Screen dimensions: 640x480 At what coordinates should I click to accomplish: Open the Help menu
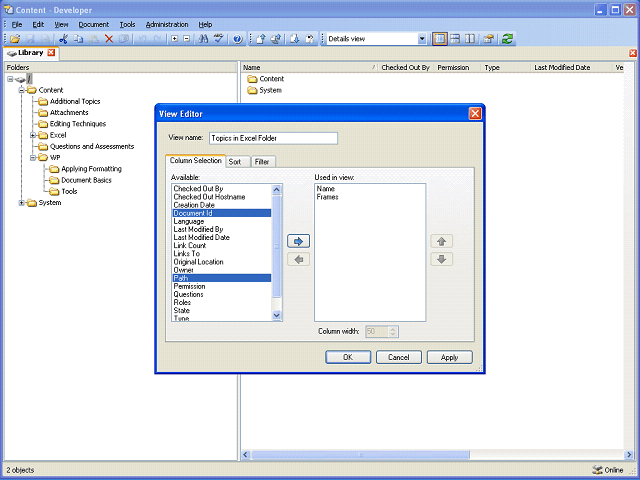click(205, 24)
